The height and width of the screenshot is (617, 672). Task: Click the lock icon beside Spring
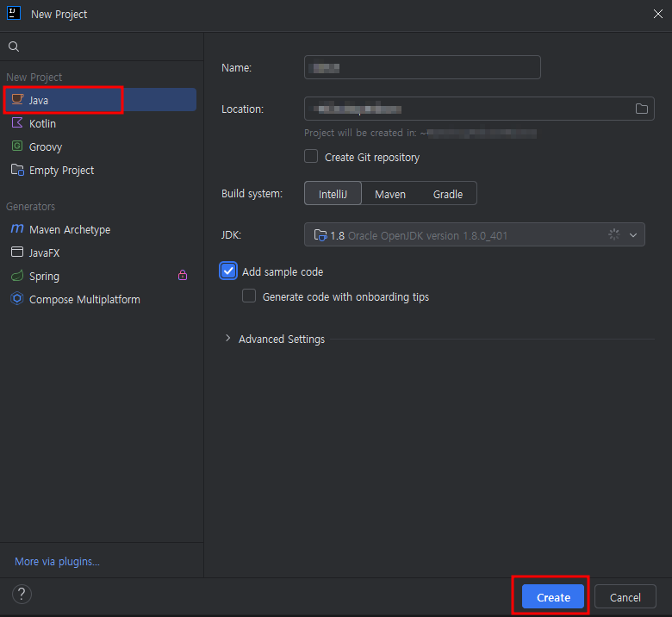coord(183,275)
